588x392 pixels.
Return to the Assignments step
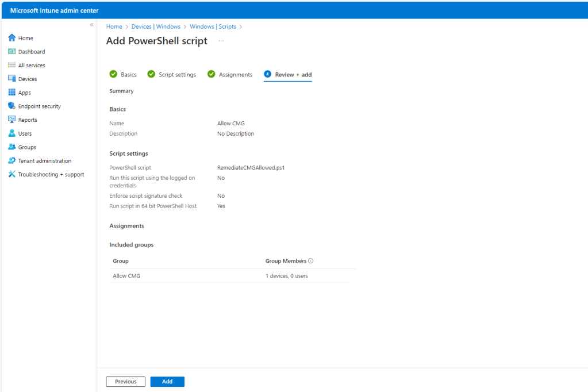pyautogui.click(x=230, y=75)
